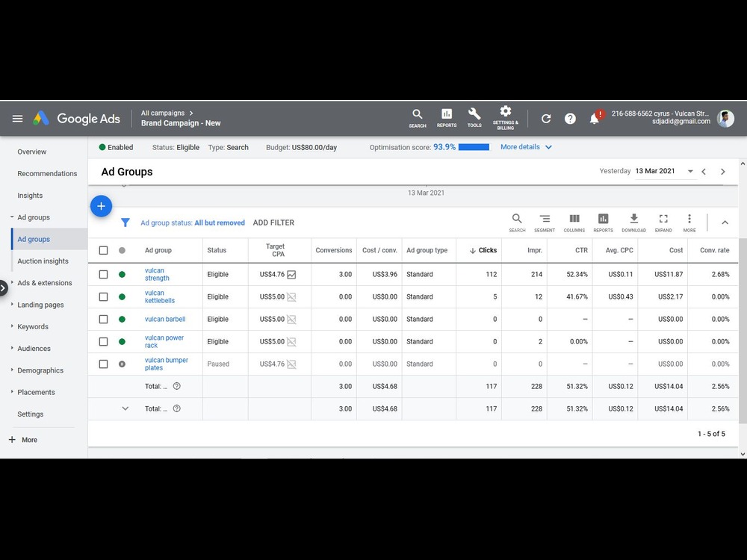
Task: Open the Segment option
Action: (545, 223)
